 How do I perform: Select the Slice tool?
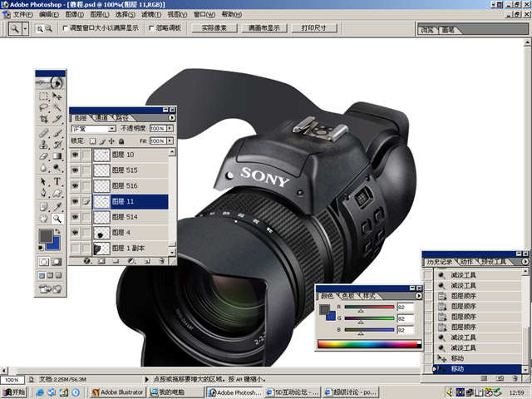57,119
